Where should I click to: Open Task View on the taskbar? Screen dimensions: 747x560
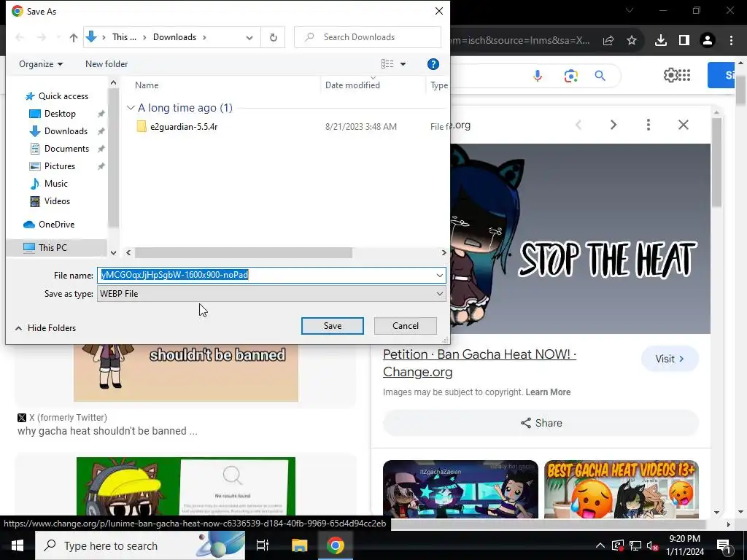pos(263,545)
